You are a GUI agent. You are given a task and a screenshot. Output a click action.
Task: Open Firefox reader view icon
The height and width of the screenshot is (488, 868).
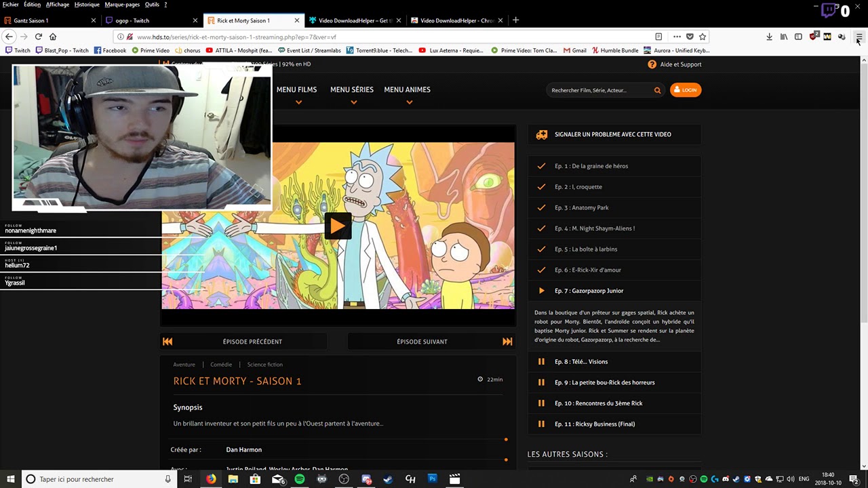coord(658,37)
